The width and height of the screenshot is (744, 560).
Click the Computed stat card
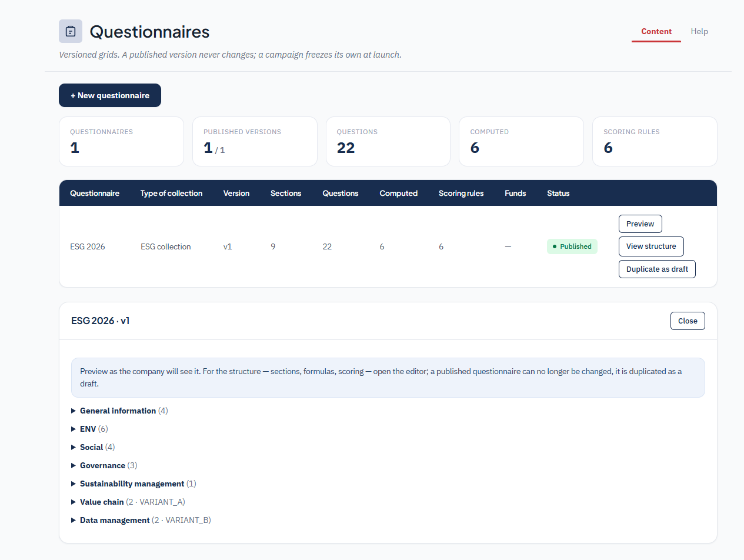coord(521,141)
